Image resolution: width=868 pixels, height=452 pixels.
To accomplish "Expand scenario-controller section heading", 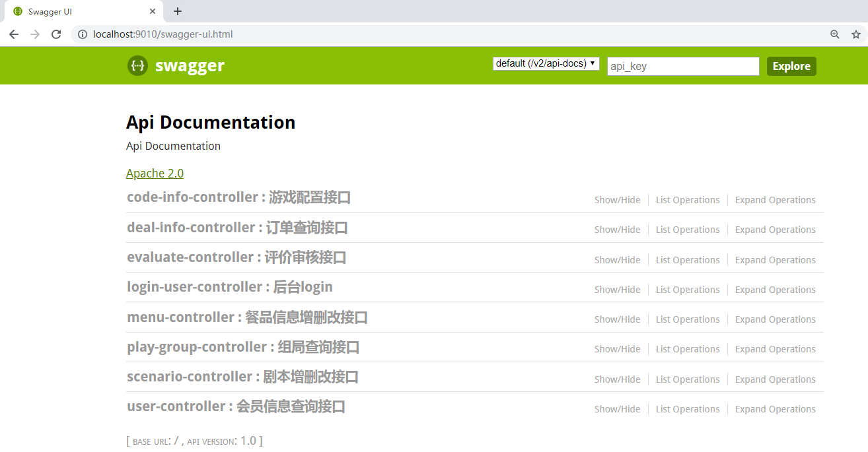I will 242,376.
